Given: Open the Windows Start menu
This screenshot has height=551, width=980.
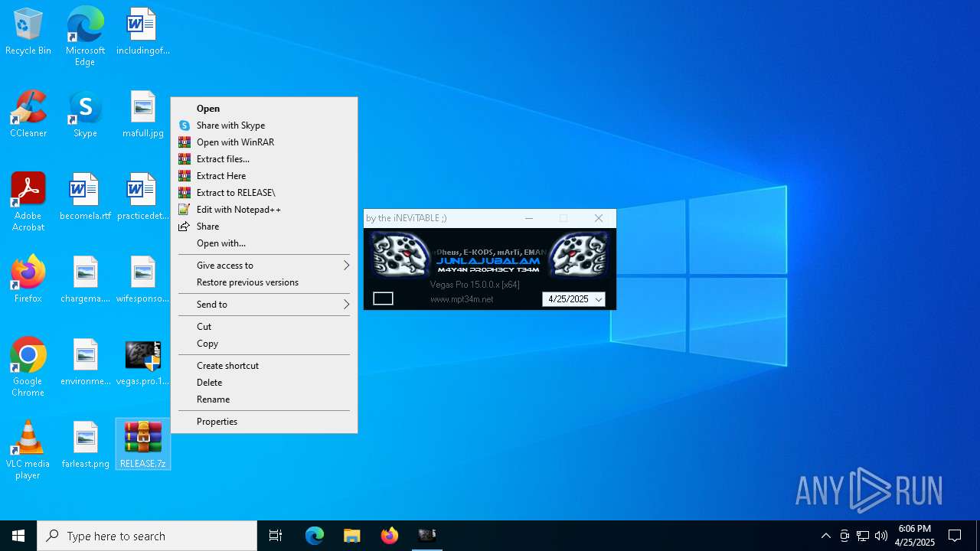Looking at the screenshot, I should pyautogui.click(x=18, y=536).
